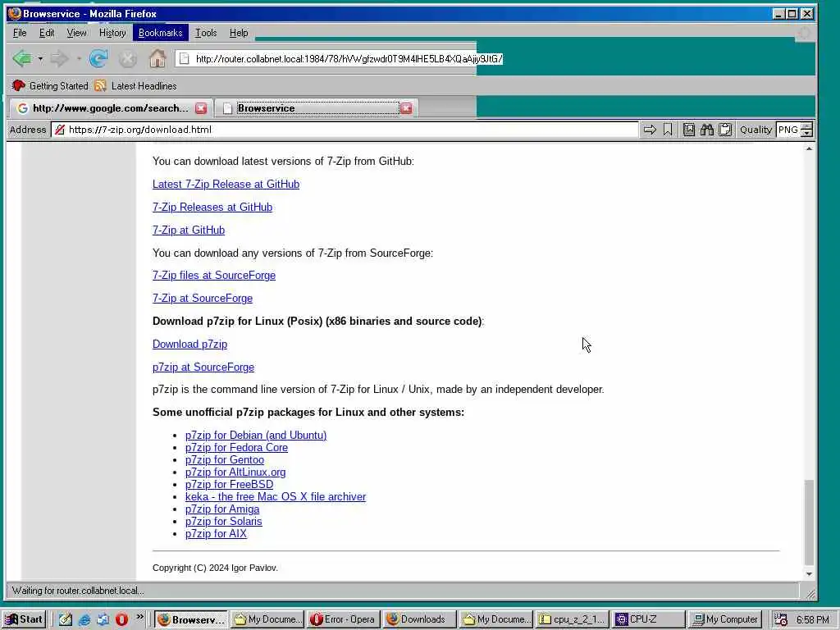Open the History menu
This screenshot has width=840, height=630.
[x=112, y=33]
